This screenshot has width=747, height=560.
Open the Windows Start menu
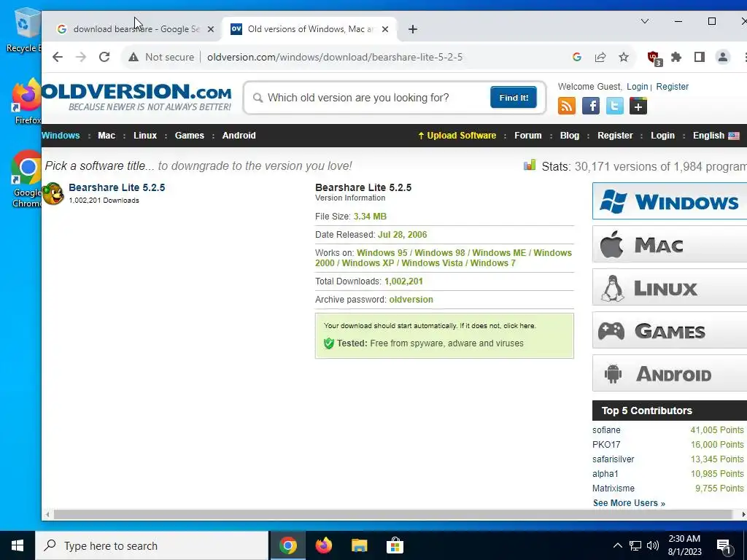[18, 545]
